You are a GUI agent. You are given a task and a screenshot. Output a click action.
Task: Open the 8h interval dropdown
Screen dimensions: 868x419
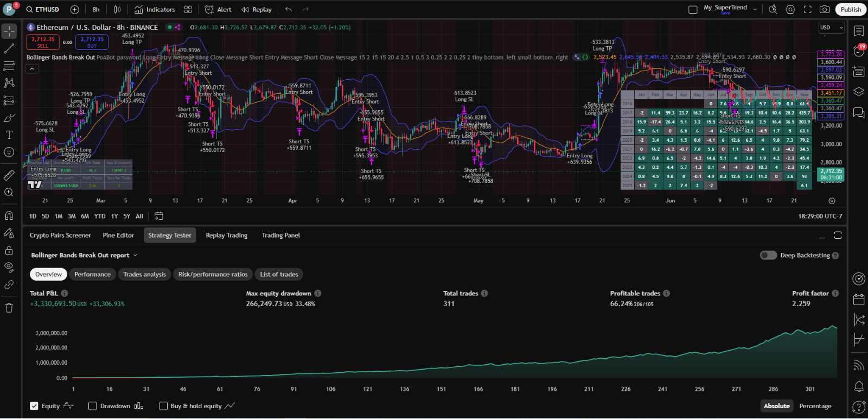tap(96, 9)
